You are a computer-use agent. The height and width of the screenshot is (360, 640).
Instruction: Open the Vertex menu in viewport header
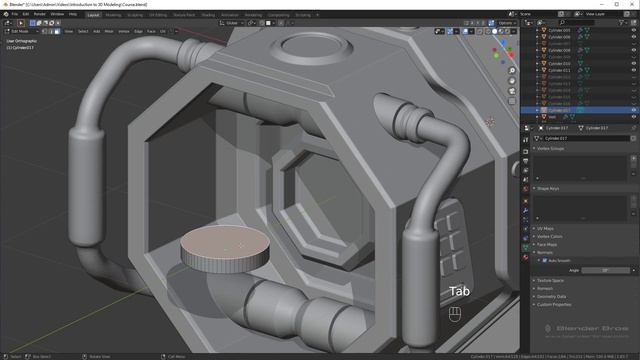click(x=124, y=31)
